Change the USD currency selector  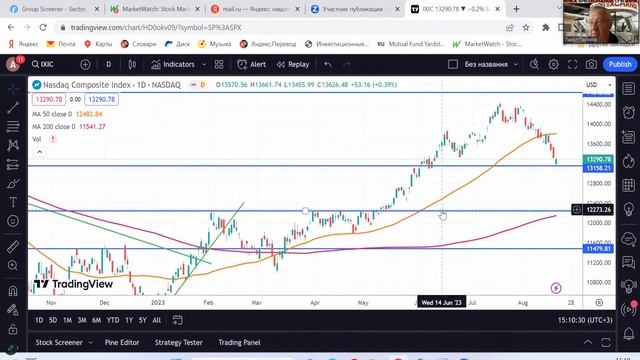click(x=599, y=84)
